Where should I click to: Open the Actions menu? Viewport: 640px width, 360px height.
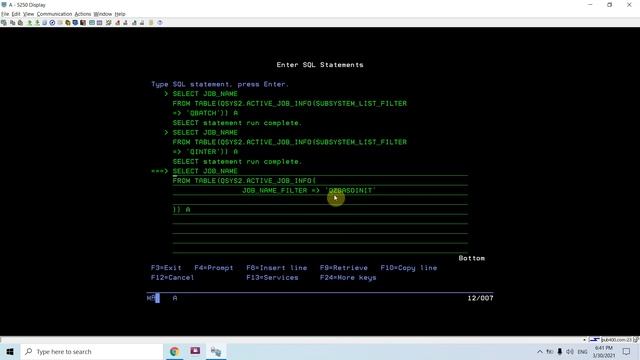tap(83, 14)
